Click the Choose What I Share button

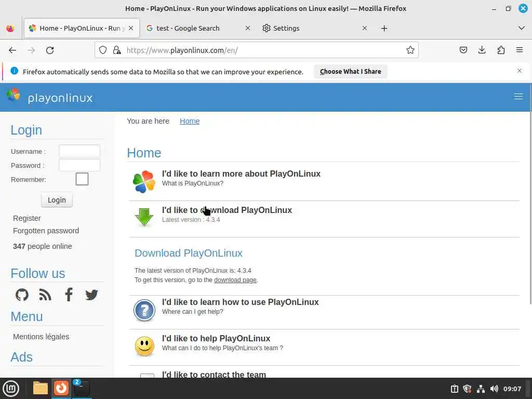(x=351, y=72)
